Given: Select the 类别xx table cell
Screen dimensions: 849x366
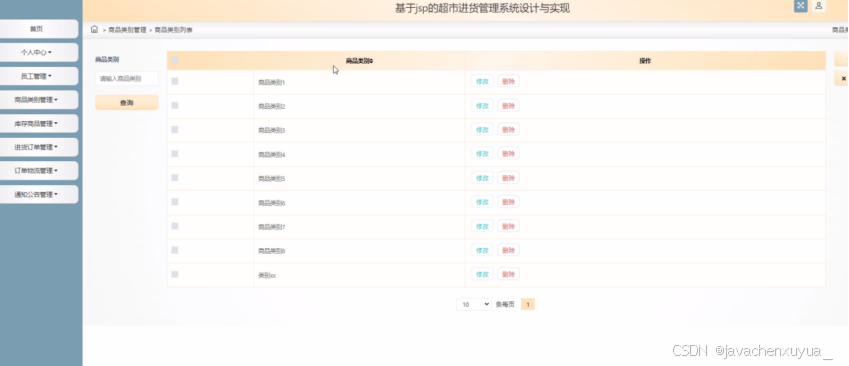Looking at the screenshot, I should pyautogui.click(x=359, y=276).
